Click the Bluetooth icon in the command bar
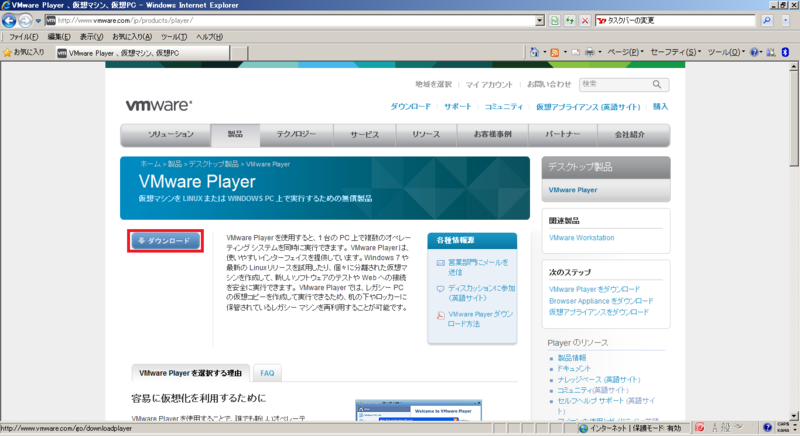 click(x=786, y=52)
